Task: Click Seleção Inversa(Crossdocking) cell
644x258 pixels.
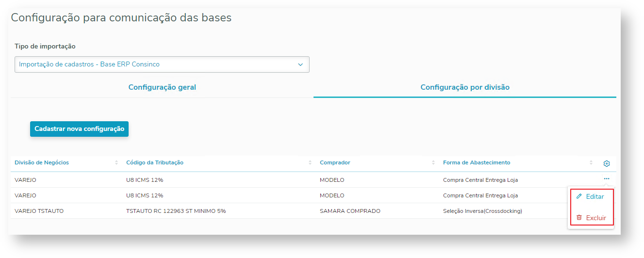Action: click(x=482, y=211)
